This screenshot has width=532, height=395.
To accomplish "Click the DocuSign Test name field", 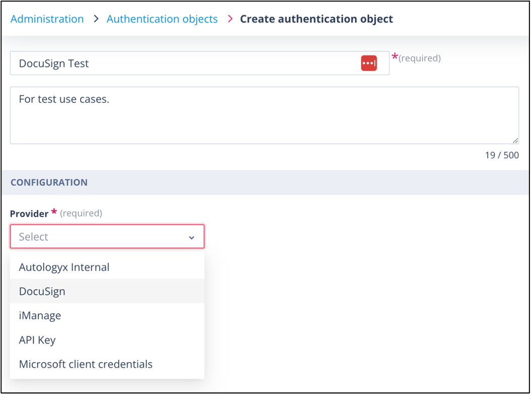I will point(199,63).
